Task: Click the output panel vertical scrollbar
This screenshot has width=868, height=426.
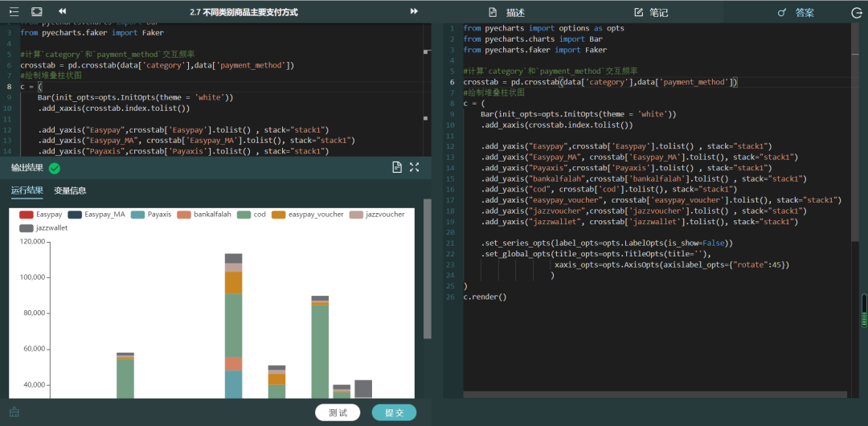Action: click(x=428, y=268)
